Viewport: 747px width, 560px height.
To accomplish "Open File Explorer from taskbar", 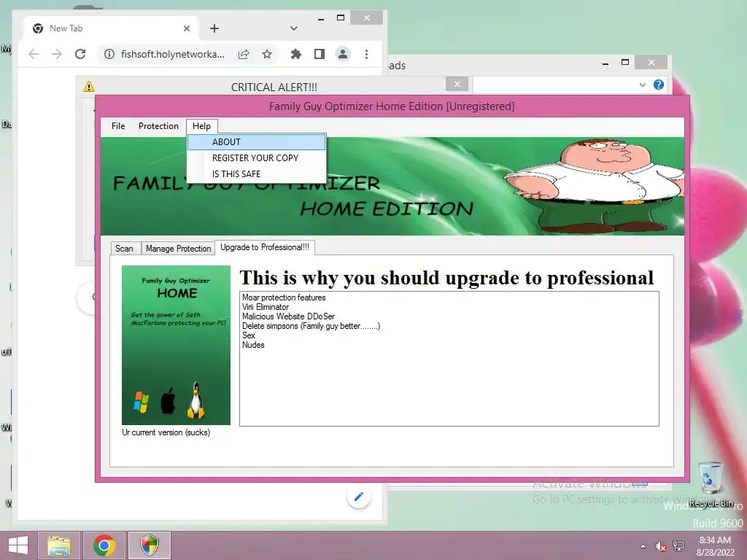I will click(x=59, y=545).
